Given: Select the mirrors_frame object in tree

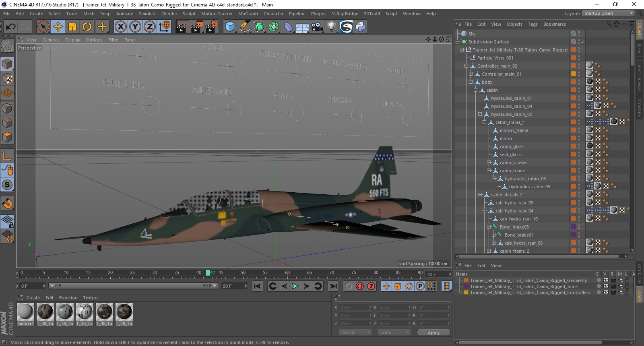Looking at the screenshot, I should 514,130.
